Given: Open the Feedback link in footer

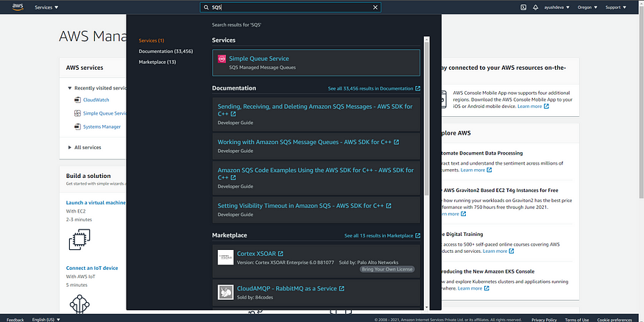Looking at the screenshot, I should coord(15,320).
